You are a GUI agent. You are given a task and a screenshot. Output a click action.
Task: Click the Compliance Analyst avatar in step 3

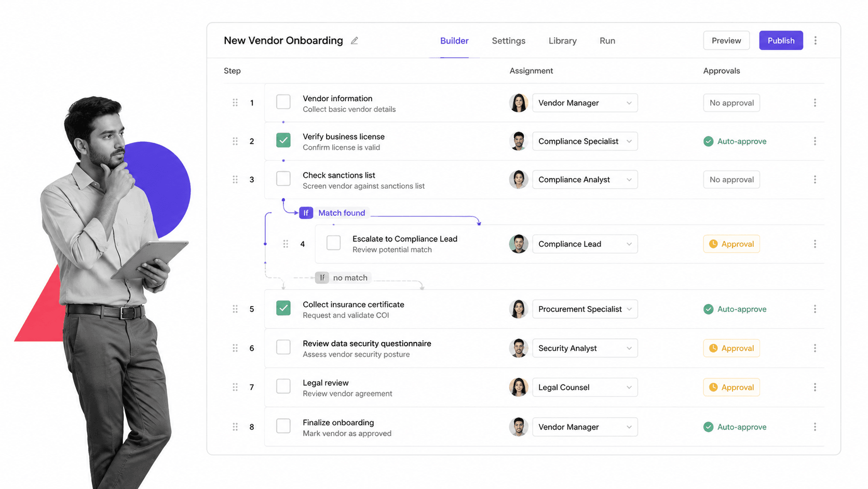tap(519, 179)
